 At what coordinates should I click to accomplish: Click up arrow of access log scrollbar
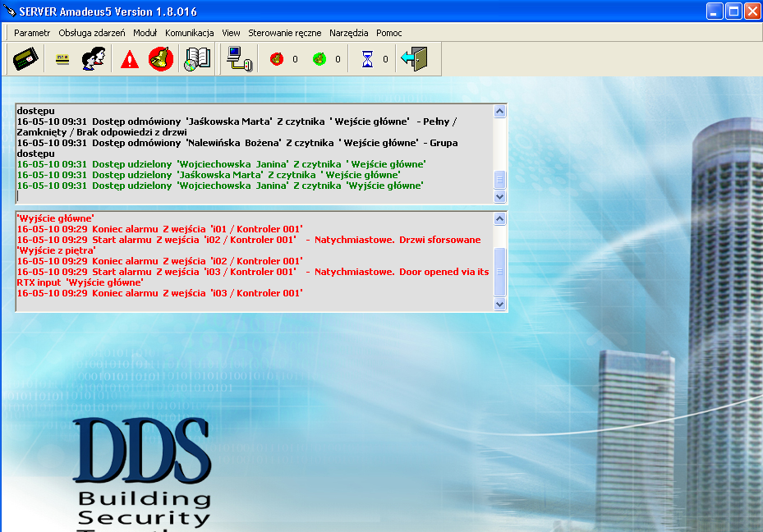pyautogui.click(x=499, y=112)
